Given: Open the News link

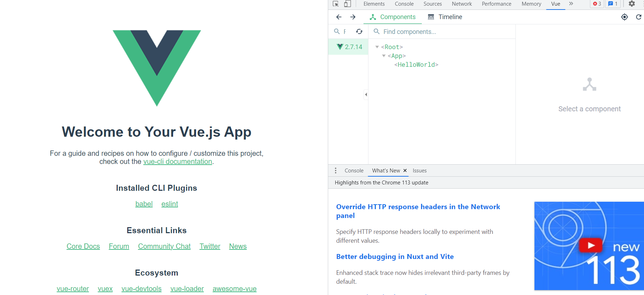Looking at the screenshot, I should (x=238, y=246).
